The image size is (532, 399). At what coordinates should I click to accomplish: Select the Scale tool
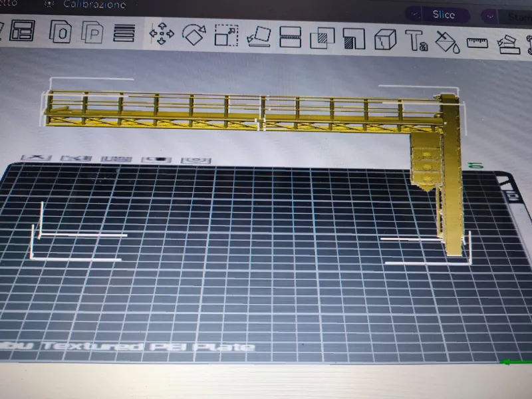[226, 35]
